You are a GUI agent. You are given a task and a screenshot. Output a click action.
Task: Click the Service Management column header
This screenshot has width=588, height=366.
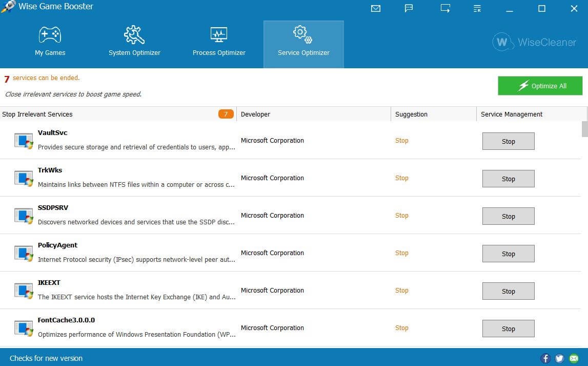tap(532, 114)
